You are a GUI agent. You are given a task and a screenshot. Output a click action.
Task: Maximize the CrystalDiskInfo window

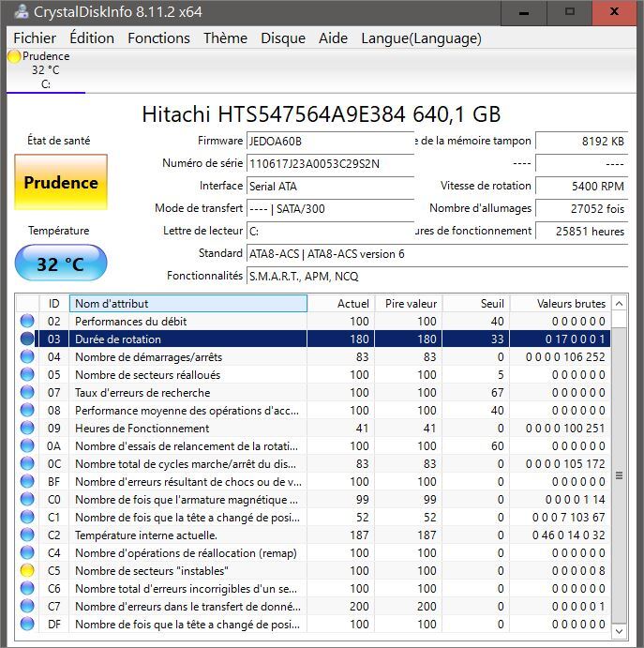click(x=570, y=12)
